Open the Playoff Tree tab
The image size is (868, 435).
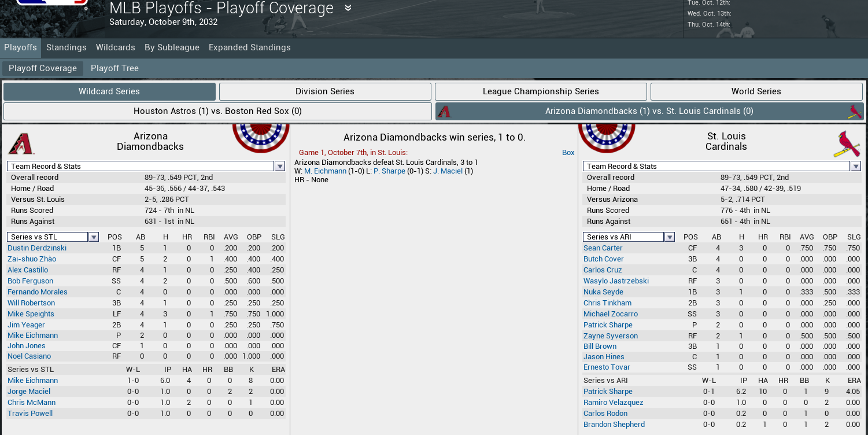point(114,68)
